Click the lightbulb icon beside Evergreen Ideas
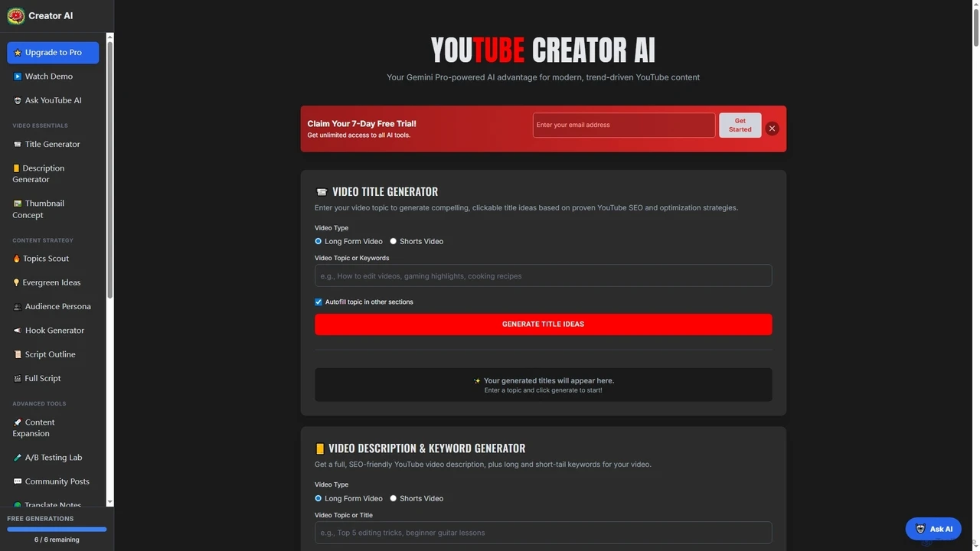The height and width of the screenshot is (551, 980). click(17, 282)
